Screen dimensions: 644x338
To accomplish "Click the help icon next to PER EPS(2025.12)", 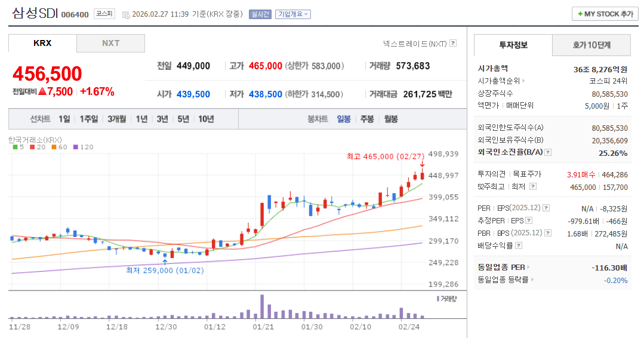I will tap(546, 208).
